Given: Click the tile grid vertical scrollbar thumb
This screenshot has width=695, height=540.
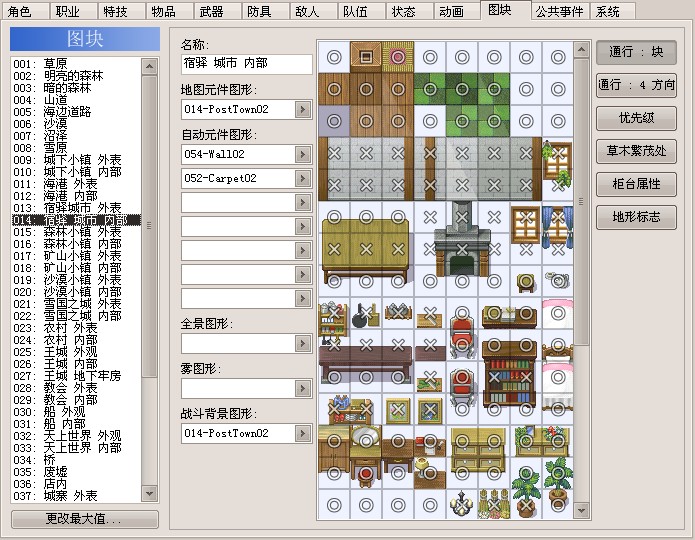Looking at the screenshot, I should click(581, 202).
